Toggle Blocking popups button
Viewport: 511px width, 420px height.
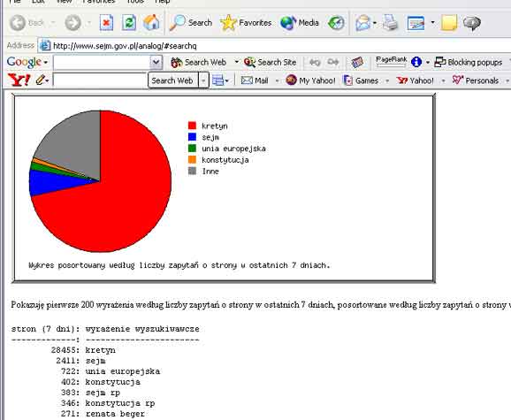469,62
